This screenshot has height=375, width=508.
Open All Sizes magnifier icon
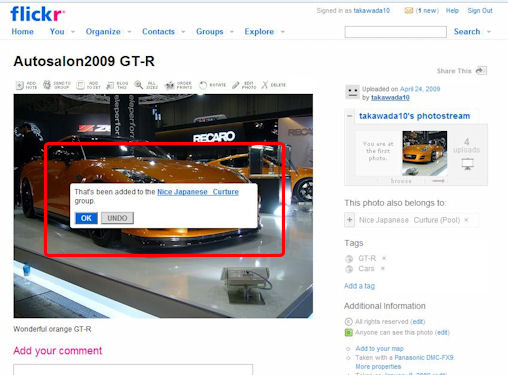[139, 85]
